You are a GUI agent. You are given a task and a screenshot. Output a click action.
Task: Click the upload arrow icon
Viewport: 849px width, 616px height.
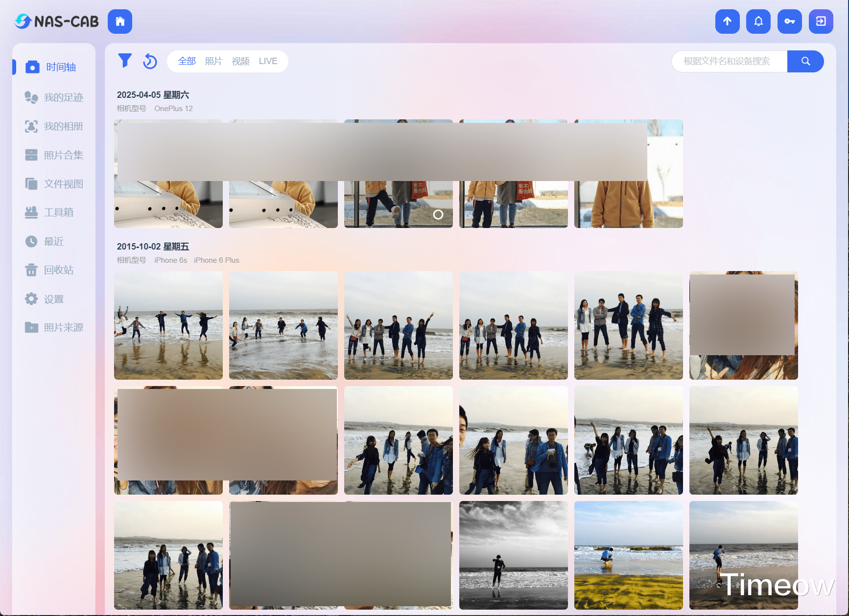727,22
